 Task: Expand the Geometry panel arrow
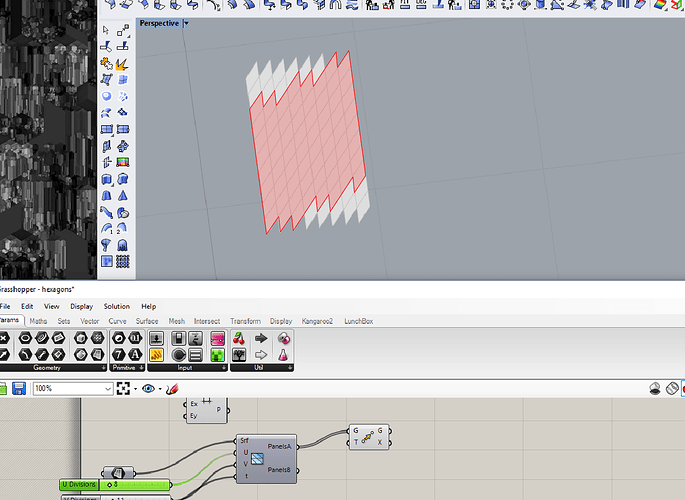104,368
